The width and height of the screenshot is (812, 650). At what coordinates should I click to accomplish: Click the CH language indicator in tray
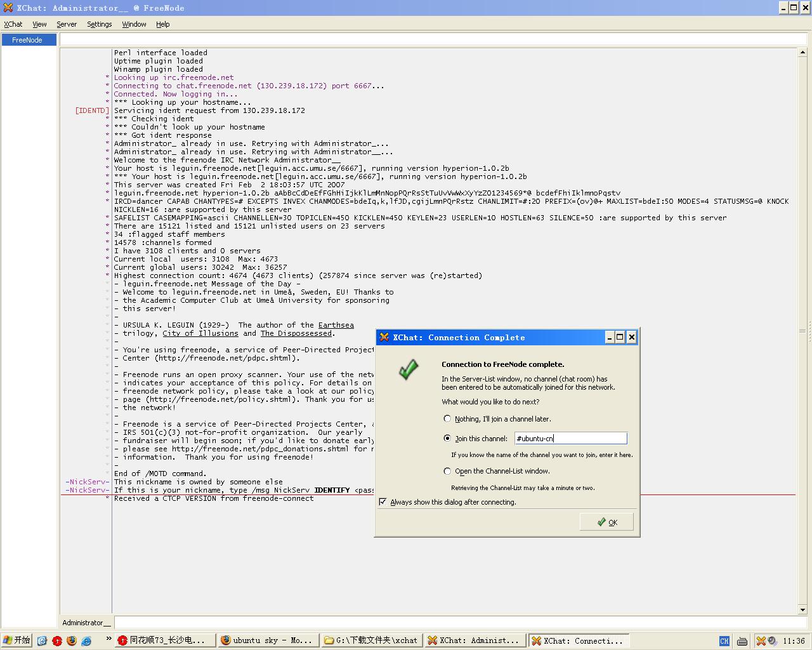(724, 641)
